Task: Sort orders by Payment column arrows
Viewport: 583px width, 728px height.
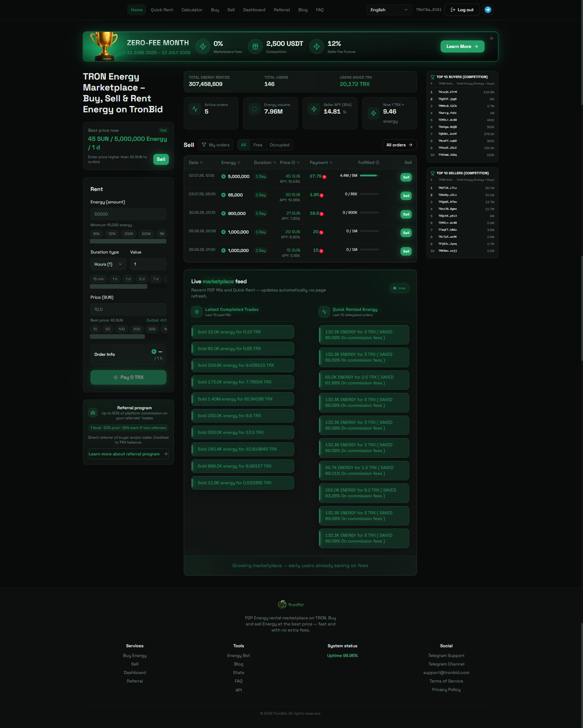Action: click(331, 163)
